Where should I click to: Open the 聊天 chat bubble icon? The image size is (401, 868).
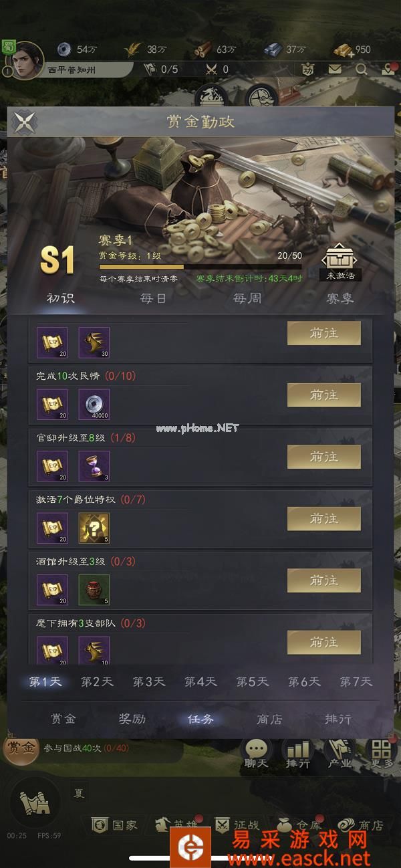tap(255, 753)
